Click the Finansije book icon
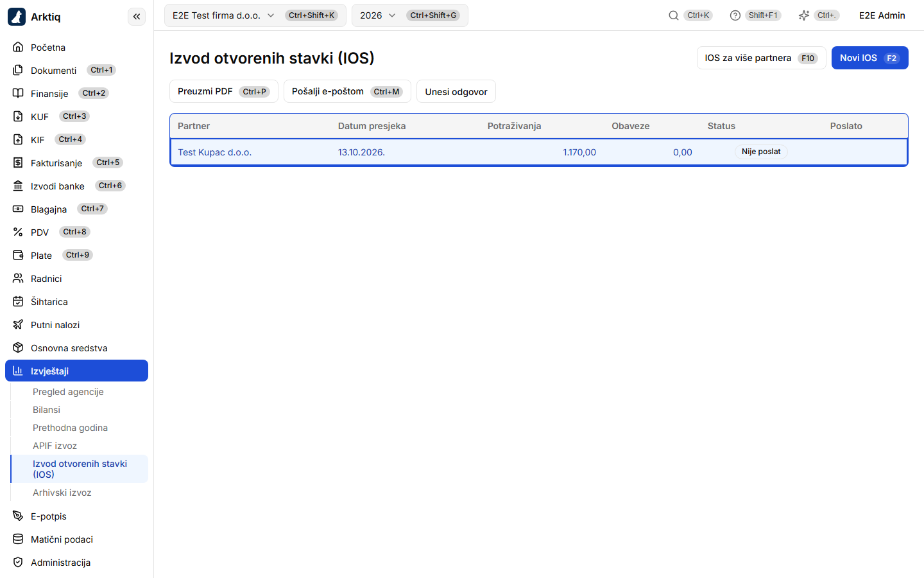 (18, 93)
